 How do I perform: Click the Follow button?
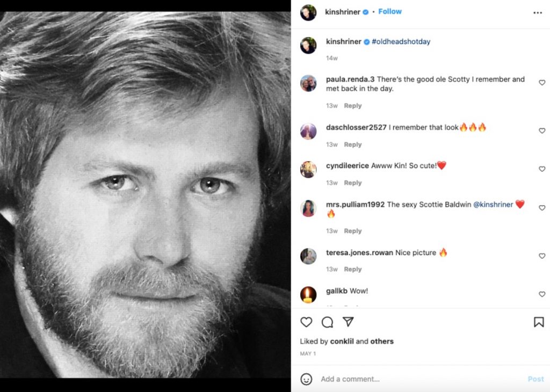pos(389,11)
